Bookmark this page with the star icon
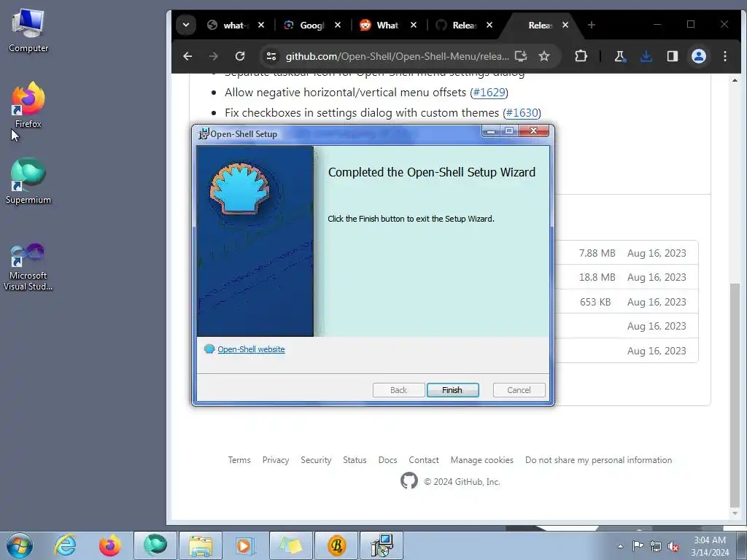Viewport: 747px width, 560px height. point(544,56)
